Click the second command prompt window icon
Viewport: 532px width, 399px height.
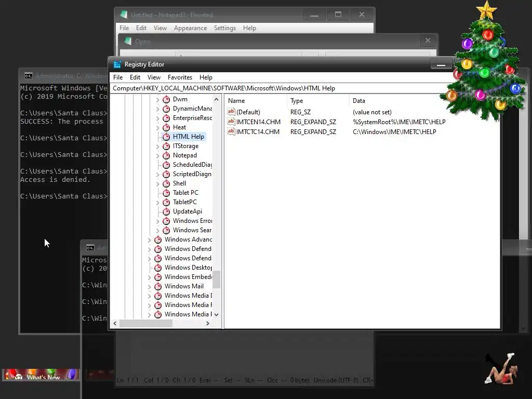[x=90, y=248]
